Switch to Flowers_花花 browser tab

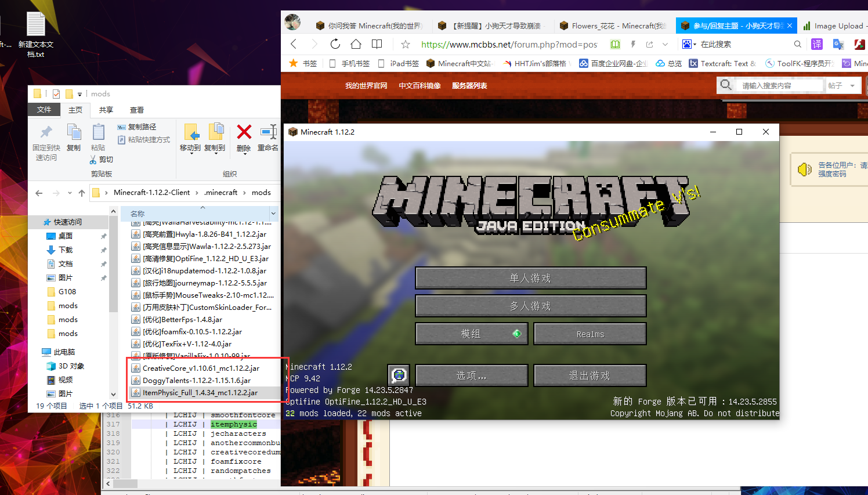point(613,26)
